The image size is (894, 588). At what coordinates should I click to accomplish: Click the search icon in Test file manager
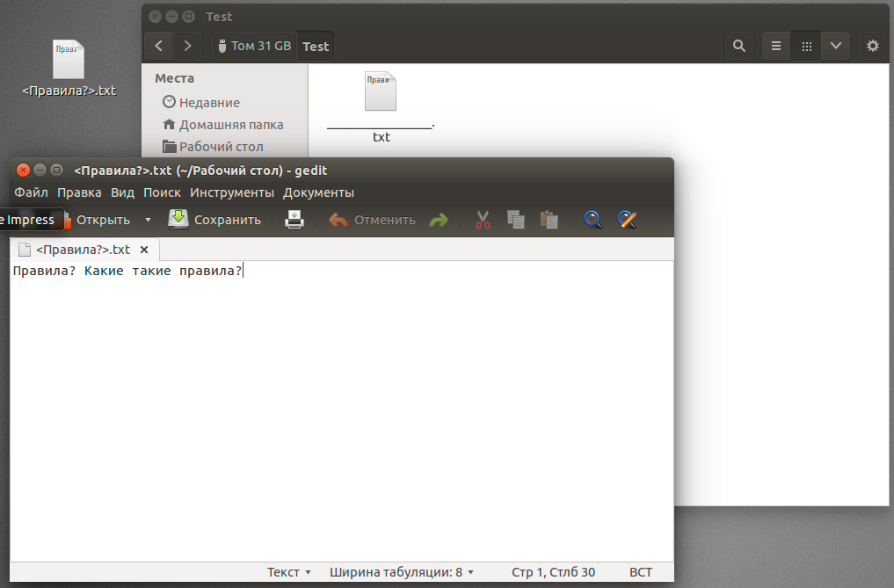point(739,46)
